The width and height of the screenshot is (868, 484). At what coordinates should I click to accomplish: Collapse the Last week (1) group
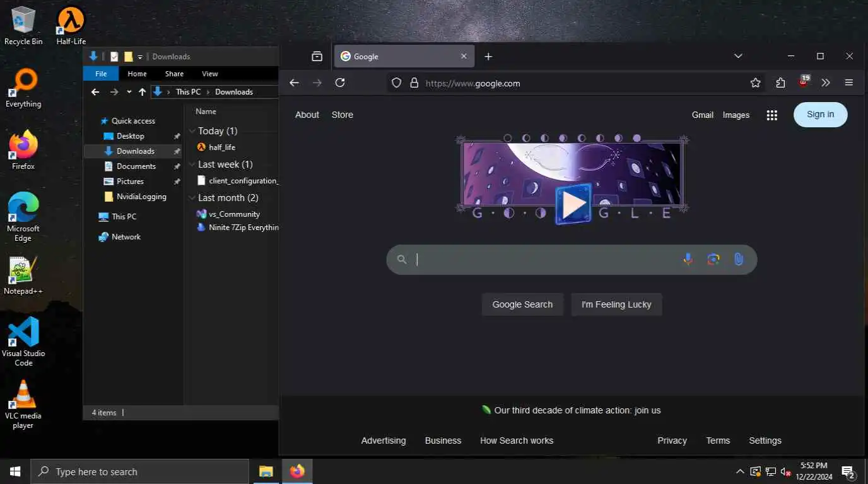192,164
